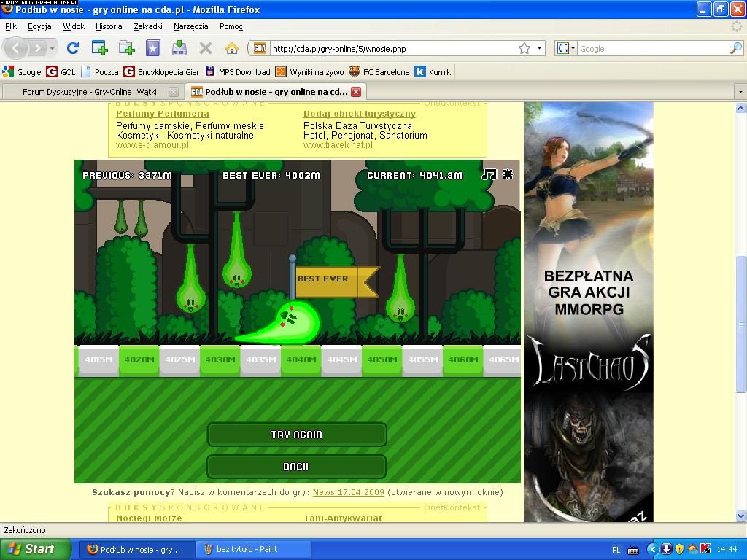Open a new window with the toolbar icon
The width and height of the screenshot is (747, 560).
point(127,48)
